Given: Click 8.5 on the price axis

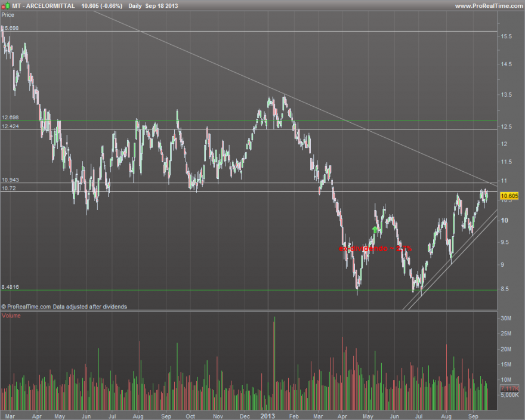Looking at the screenshot, I should pyautogui.click(x=505, y=289).
